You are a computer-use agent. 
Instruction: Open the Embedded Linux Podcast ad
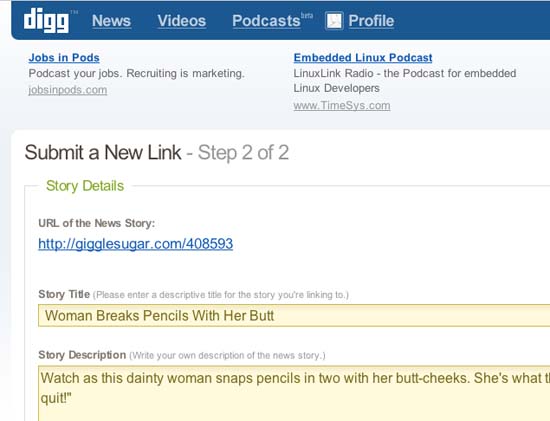(x=363, y=58)
